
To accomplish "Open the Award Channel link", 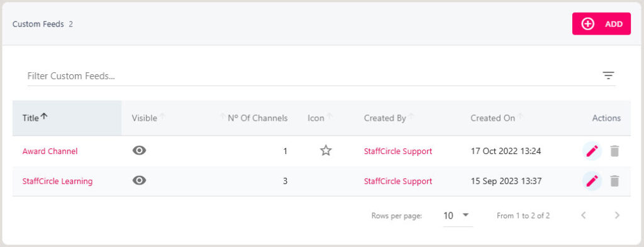I will [50, 151].
